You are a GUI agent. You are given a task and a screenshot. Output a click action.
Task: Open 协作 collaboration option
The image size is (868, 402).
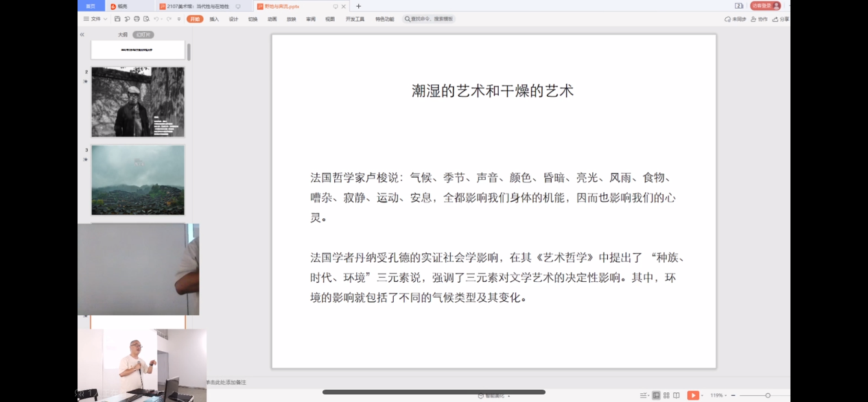click(759, 19)
